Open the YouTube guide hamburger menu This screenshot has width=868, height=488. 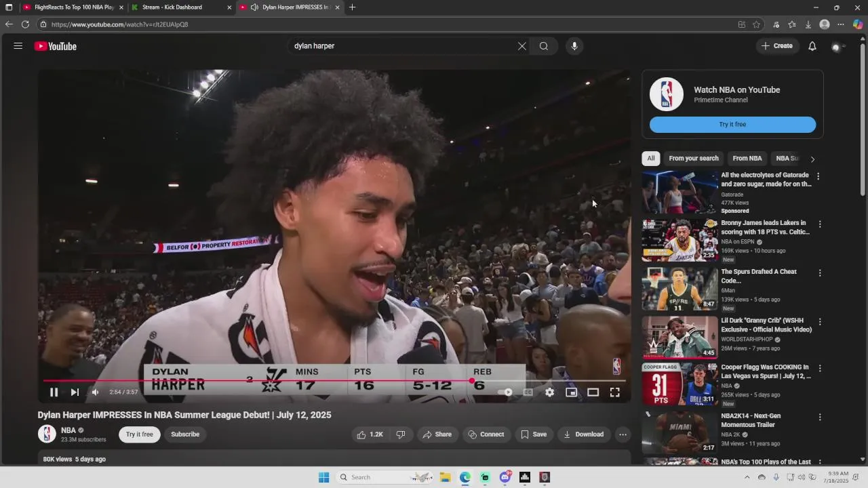pyautogui.click(x=18, y=46)
